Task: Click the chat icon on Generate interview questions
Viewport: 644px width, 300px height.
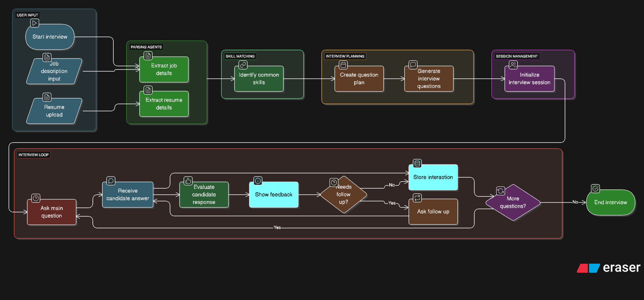Action: (413, 65)
